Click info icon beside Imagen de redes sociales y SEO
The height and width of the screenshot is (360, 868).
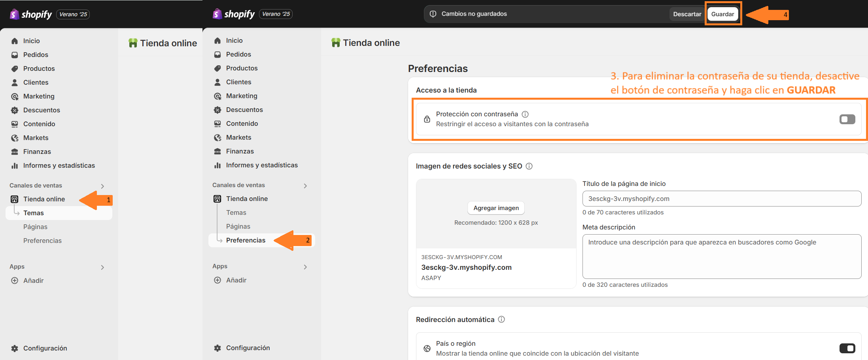pyautogui.click(x=529, y=166)
